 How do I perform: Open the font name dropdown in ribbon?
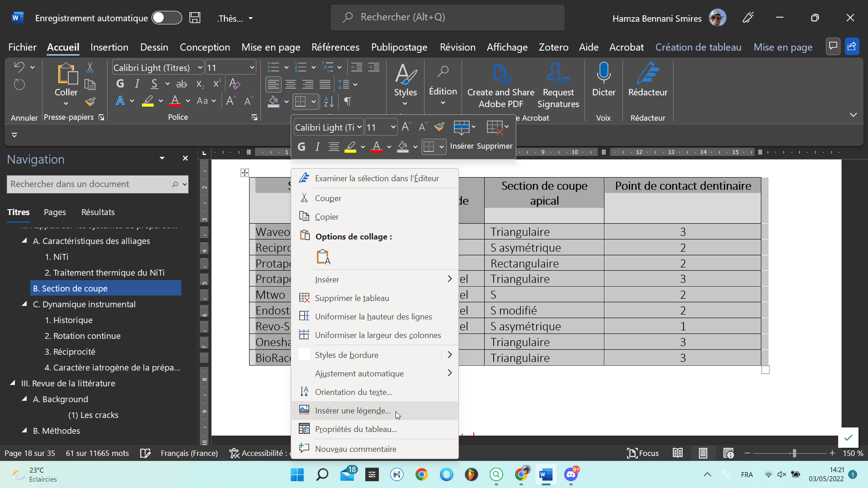pyautogui.click(x=200, y=68)
